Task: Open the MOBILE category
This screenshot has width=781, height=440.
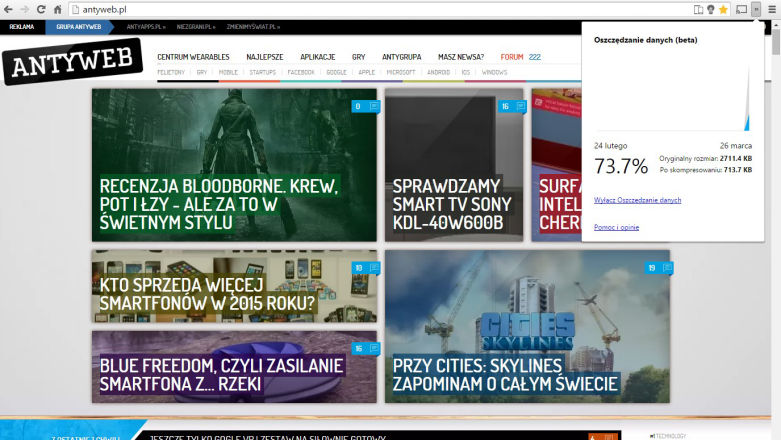Action: (228, 72)
